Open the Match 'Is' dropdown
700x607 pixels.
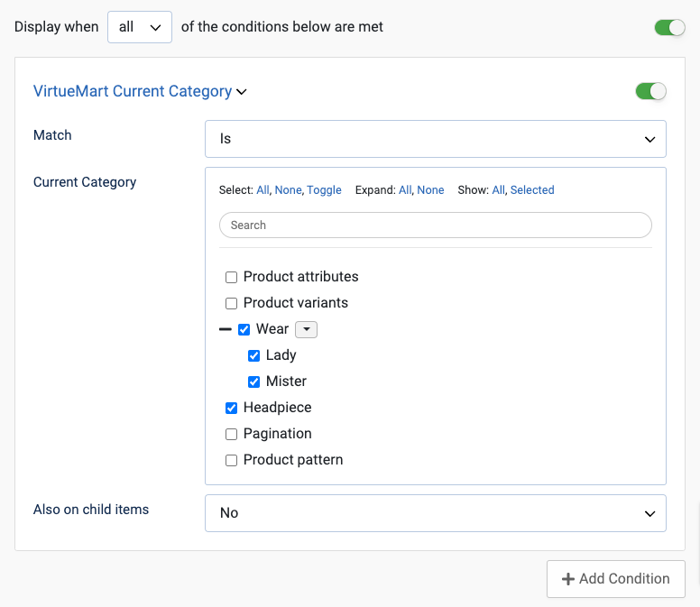point(436,139)
